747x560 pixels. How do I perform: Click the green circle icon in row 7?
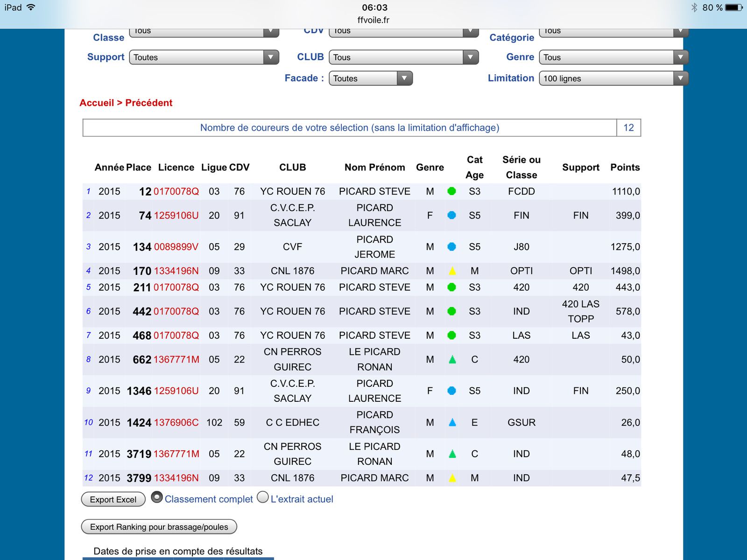[451, 335]
